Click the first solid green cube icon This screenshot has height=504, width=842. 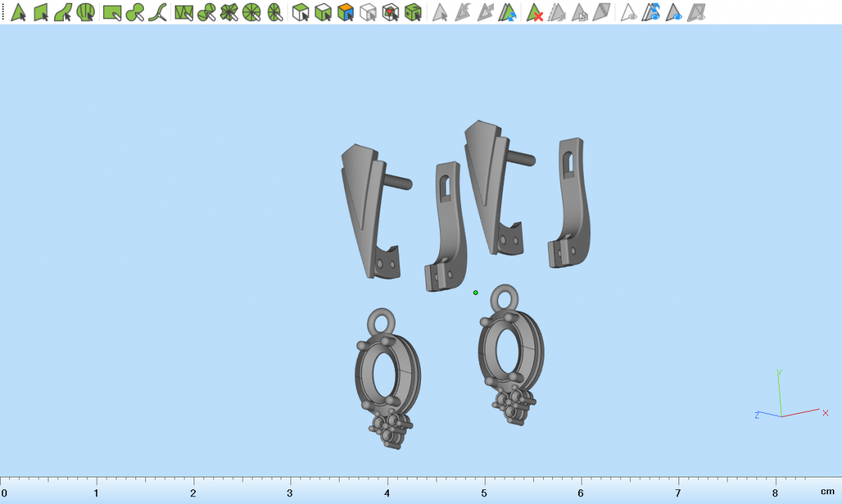300,12
